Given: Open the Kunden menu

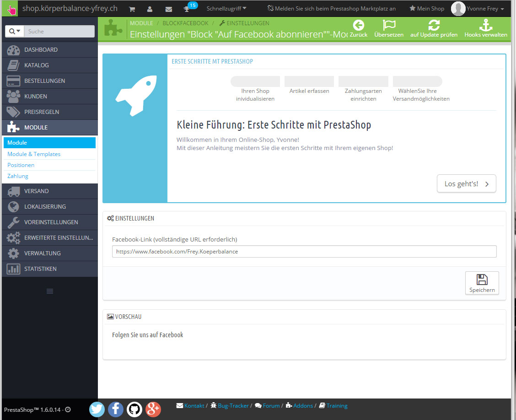Looking at the screenshot, I should point(50,96).
